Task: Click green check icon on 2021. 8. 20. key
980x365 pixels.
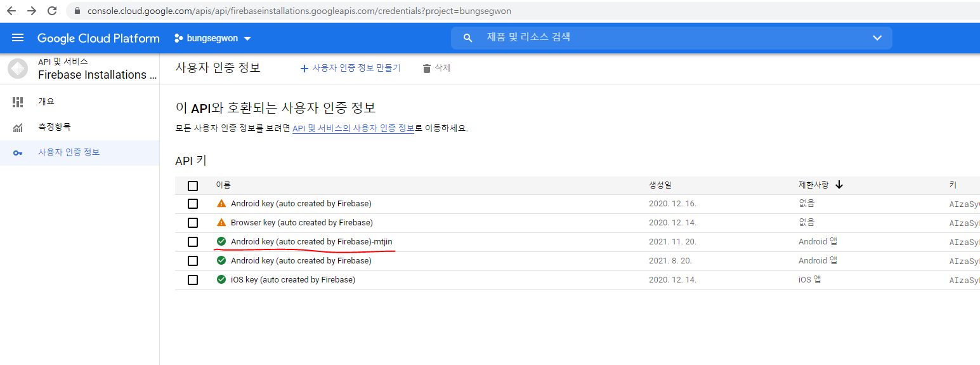Action: pyautogui.click(x=221, y=260)
